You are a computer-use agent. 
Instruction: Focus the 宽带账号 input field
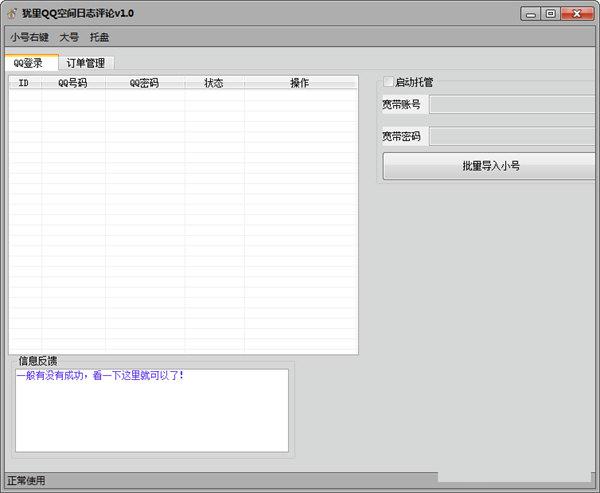(513, 104)
